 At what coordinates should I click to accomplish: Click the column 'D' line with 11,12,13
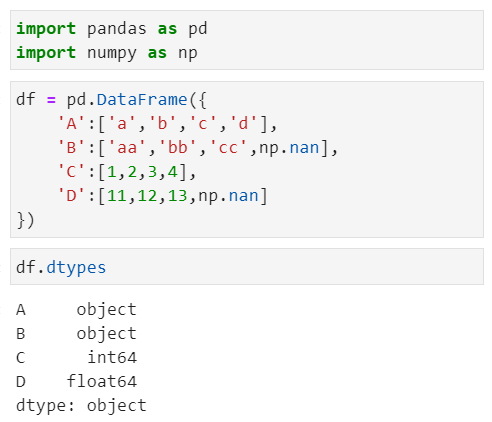pyautogui.click(x=162, y=196)
